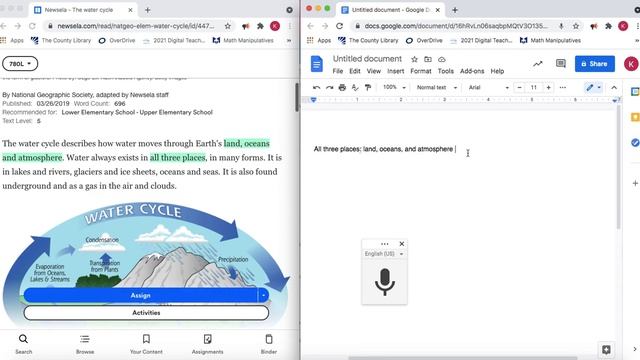
Task: Click the newsela.com address bar
Action: [135, 26]
